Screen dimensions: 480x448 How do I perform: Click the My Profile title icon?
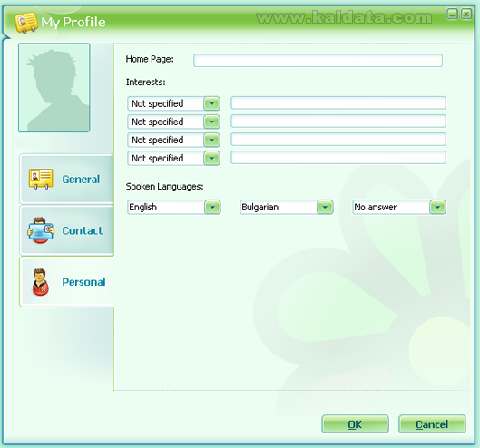[26, 23]
